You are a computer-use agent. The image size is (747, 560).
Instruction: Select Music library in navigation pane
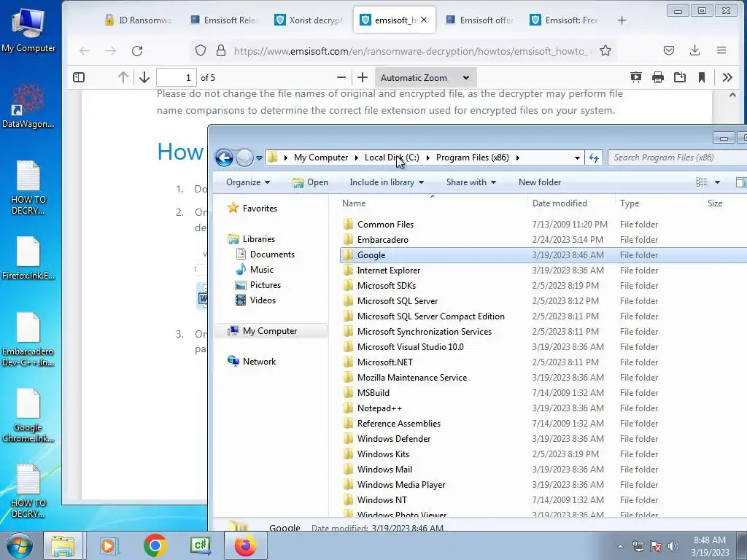(x=262, y=270)
